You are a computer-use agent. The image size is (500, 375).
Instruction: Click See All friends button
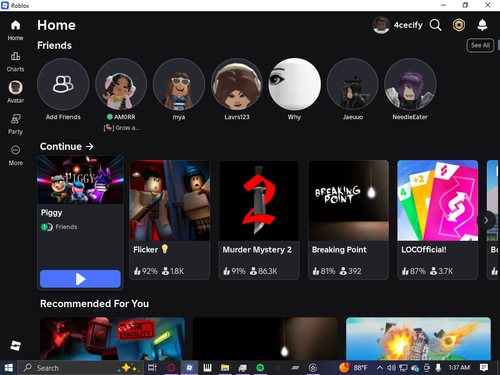tap(480, 45)
